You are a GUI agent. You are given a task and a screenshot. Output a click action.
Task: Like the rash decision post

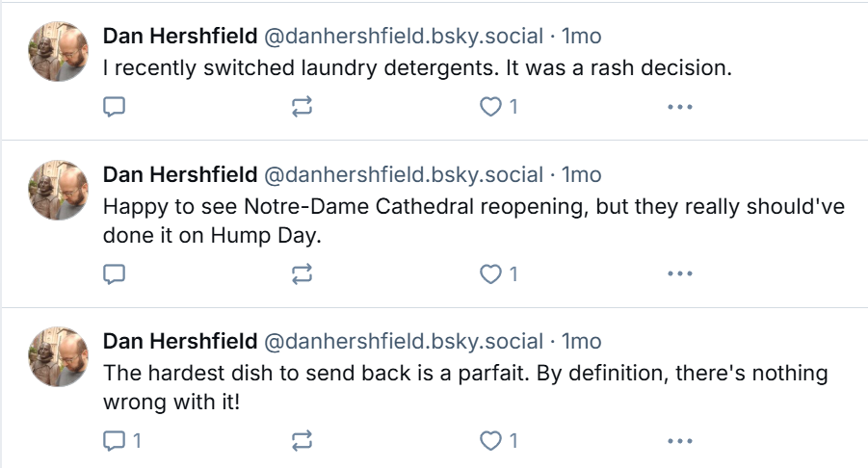498,107
